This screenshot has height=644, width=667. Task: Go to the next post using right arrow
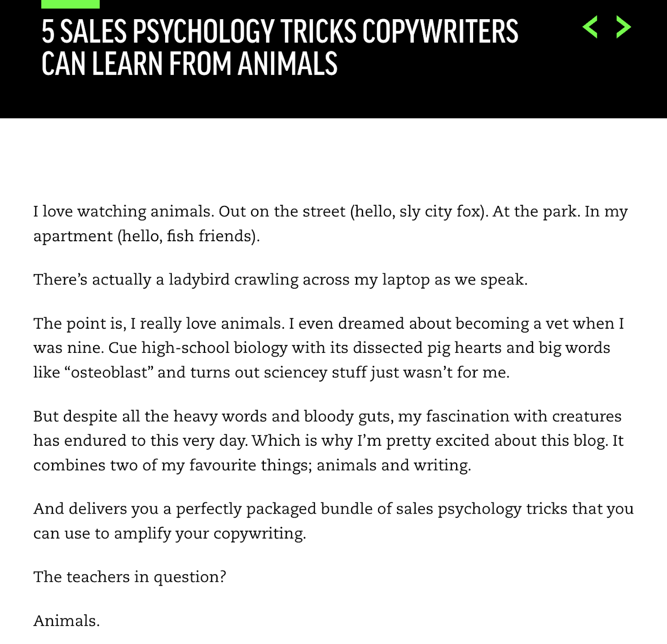(623, 27)
